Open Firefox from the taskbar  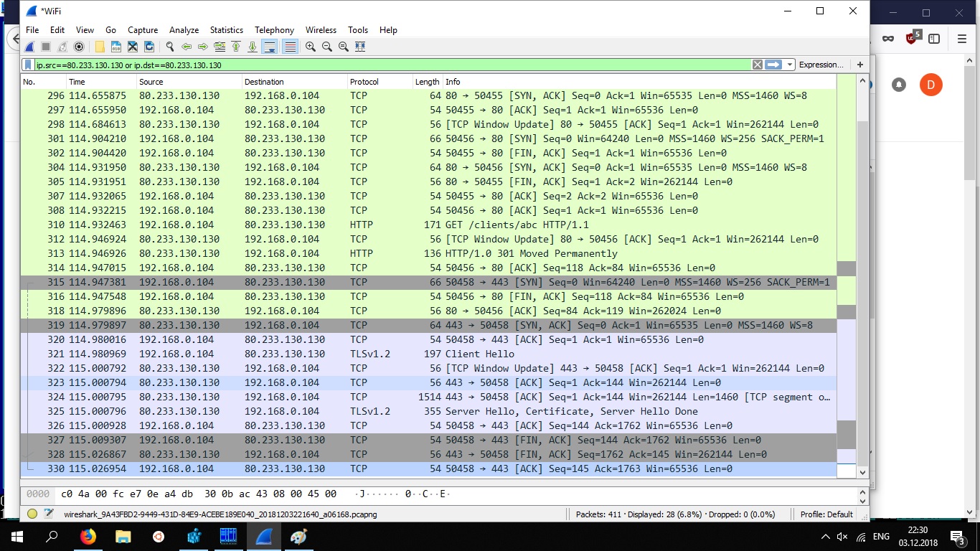tap(88, 536)
